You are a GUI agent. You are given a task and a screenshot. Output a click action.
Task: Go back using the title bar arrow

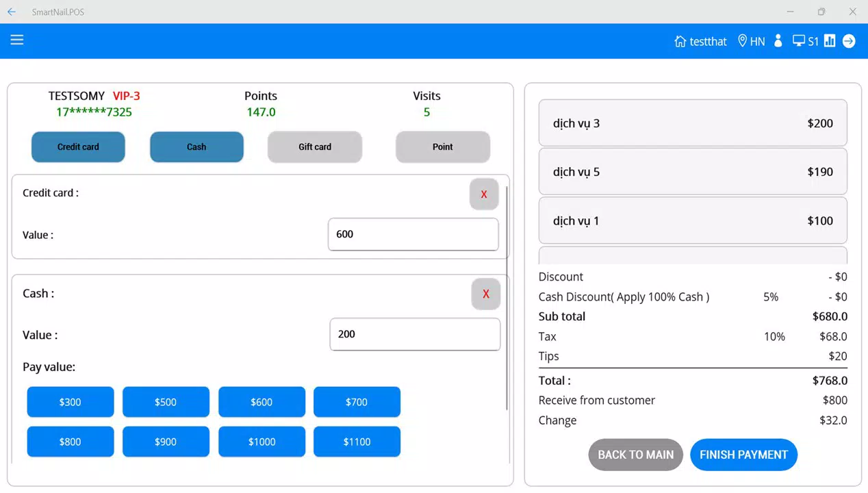(12, 12)
